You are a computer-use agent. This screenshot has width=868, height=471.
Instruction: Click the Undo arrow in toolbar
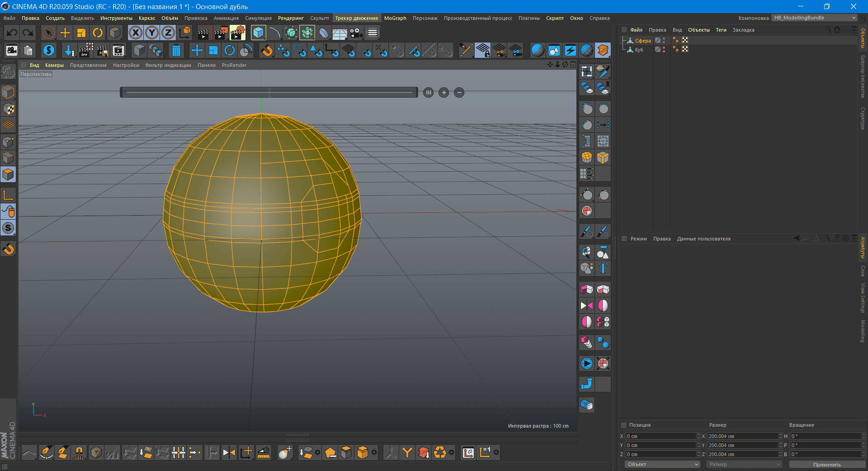pyautogui.click(x=12, y=33)
